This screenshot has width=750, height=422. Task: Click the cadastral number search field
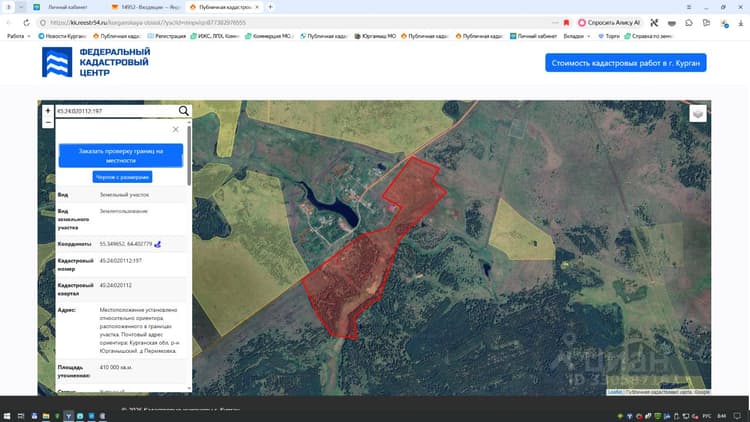(116, 111)
